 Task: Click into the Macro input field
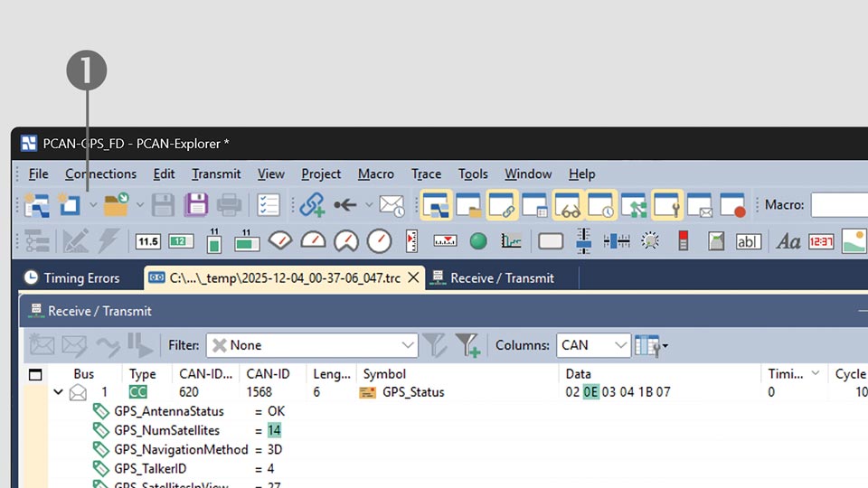839,205
